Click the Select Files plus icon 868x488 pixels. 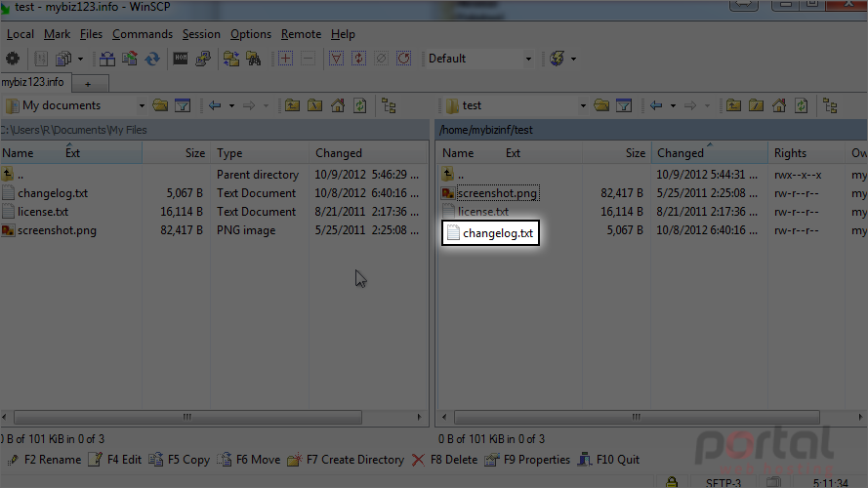pyautogui.click(x=286, y=59)
